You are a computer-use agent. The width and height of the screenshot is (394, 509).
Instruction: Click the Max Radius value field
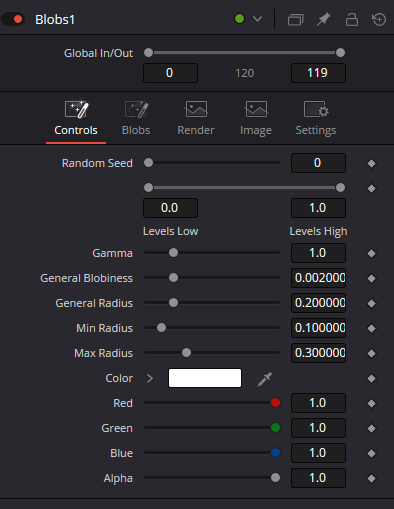click(318, 353)
